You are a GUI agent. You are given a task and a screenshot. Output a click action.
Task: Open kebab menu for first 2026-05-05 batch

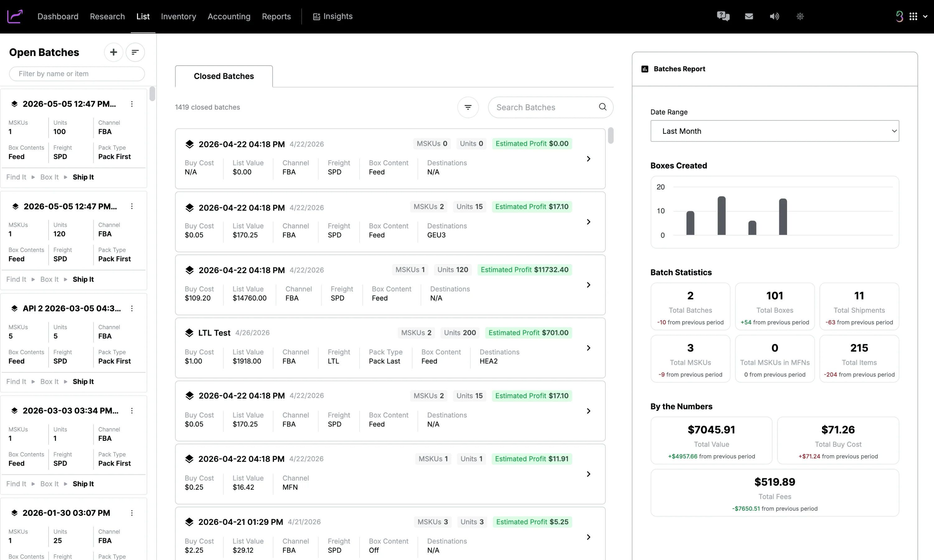pos(132,104)
